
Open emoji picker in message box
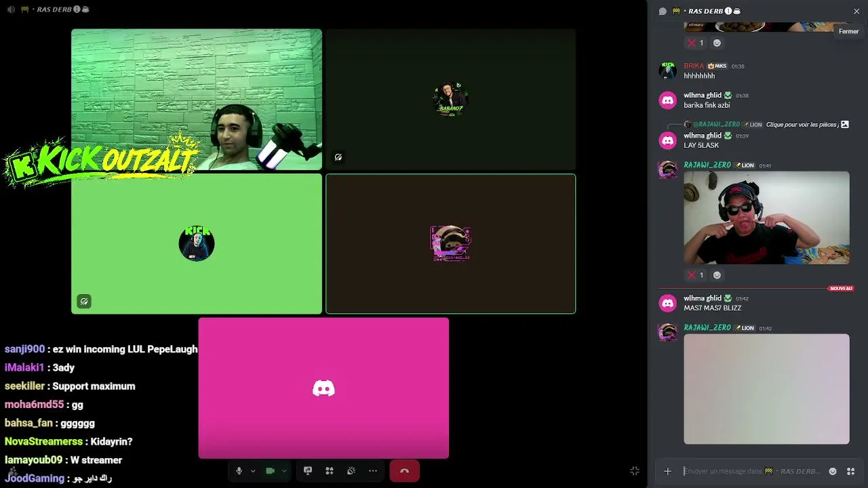click(x=833, y=471)
